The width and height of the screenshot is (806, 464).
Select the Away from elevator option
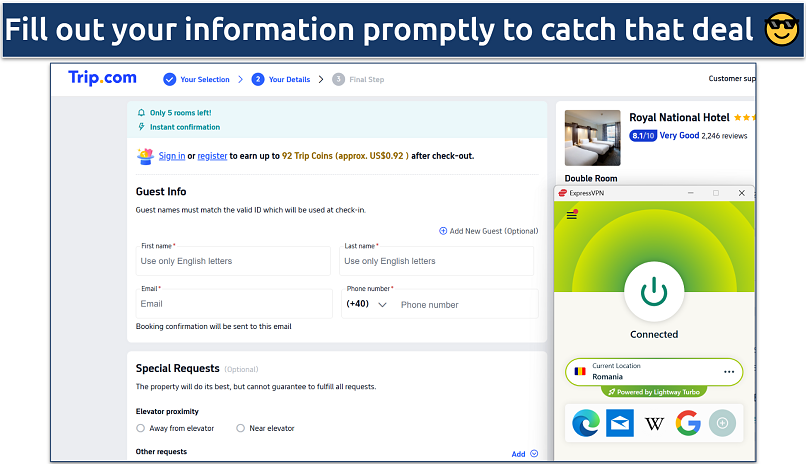click(141, 428)
